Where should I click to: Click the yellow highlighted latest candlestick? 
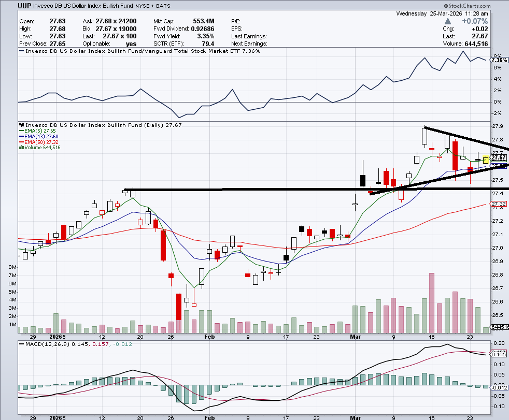[x=486, y=160]
